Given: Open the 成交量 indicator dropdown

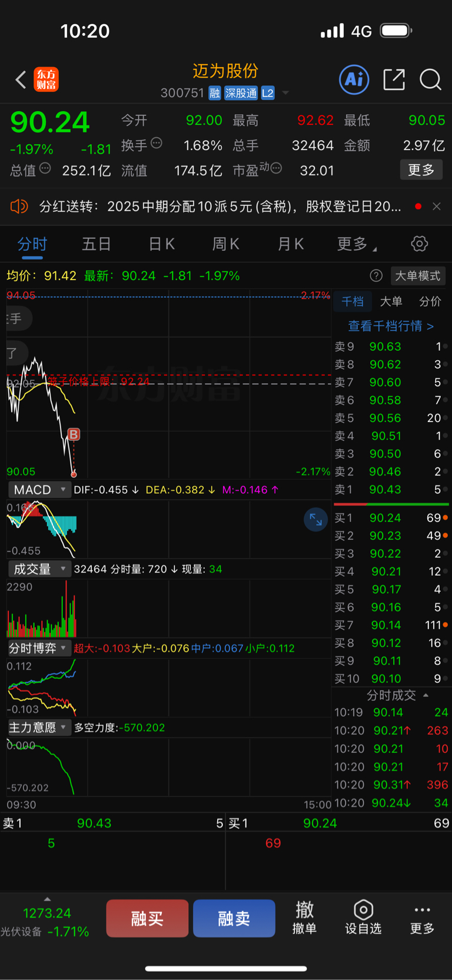Looking at the screenshot, I should (x=39, y=569).
